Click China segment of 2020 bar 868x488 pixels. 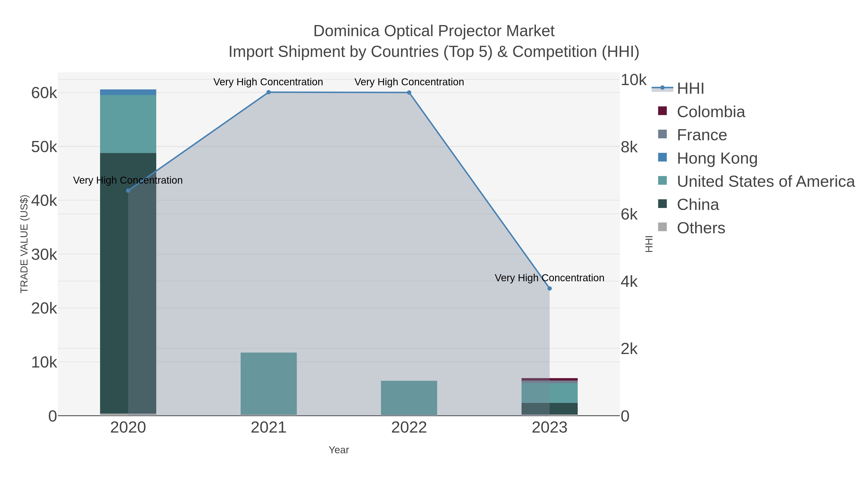point(128,283)
